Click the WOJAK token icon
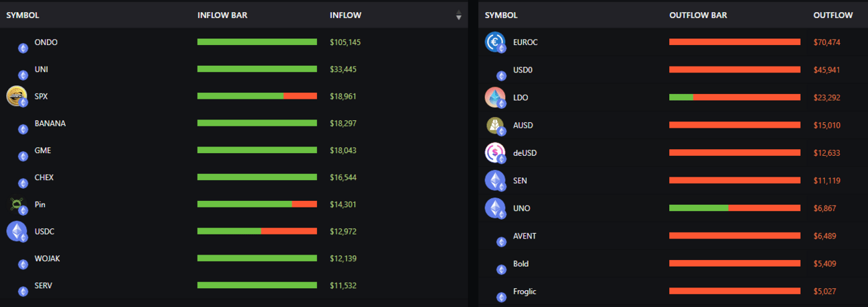The image size is (868, 307). coord(23,264)
